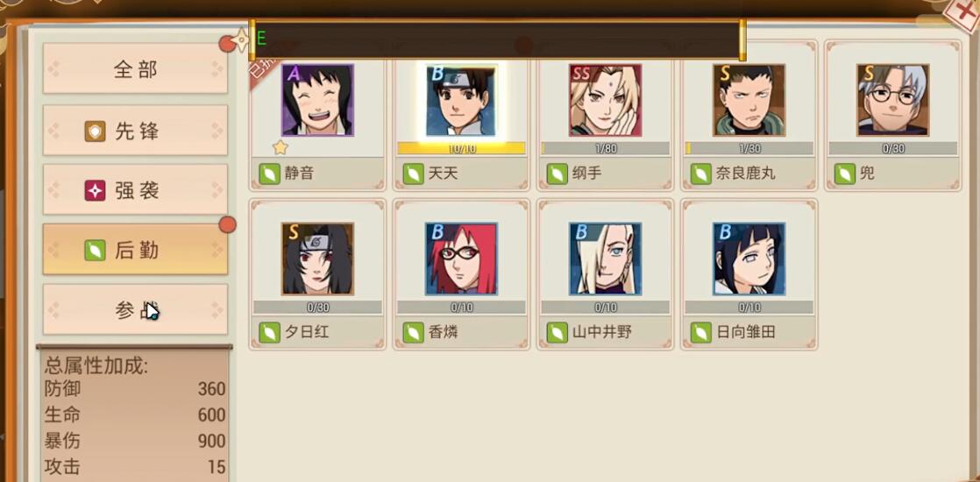Select the 天天 character portrait

click(461, 100)
